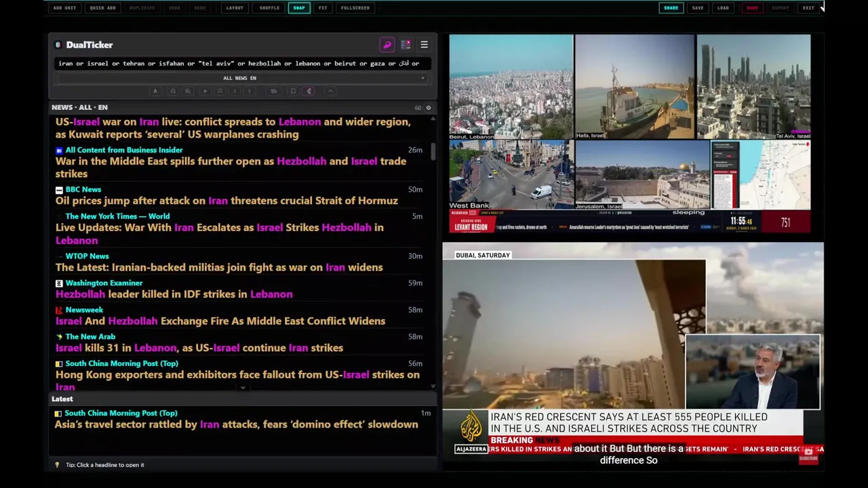Click the Al Jazeera live video player

click(x=633, y=356)
